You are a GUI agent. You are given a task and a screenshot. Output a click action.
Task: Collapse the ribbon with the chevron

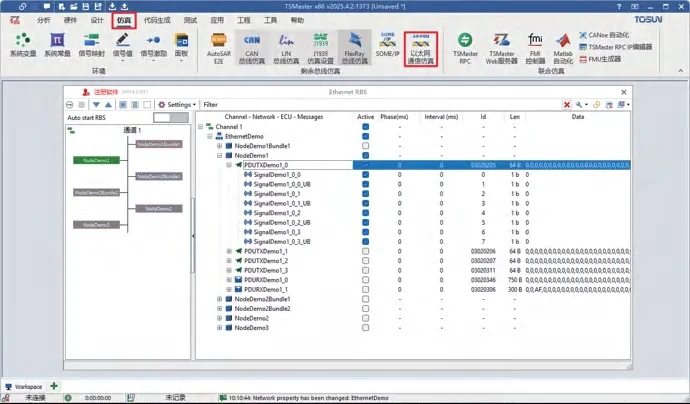point(680,71)
